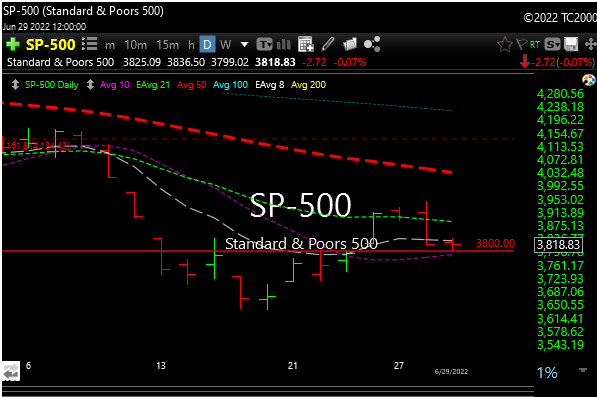Edit the Avg 200 indicator label
The width and height of the screenshot is (597, 397).
308,85
